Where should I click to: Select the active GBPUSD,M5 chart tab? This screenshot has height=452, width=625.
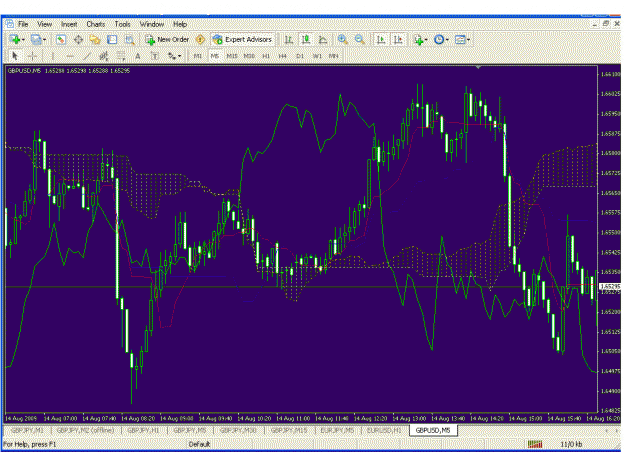click(433, 430)
